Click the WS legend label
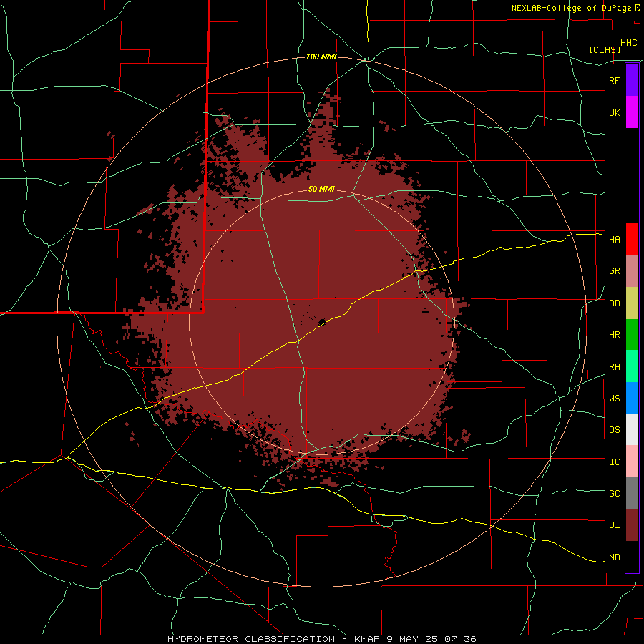 [x=614, y=399]
